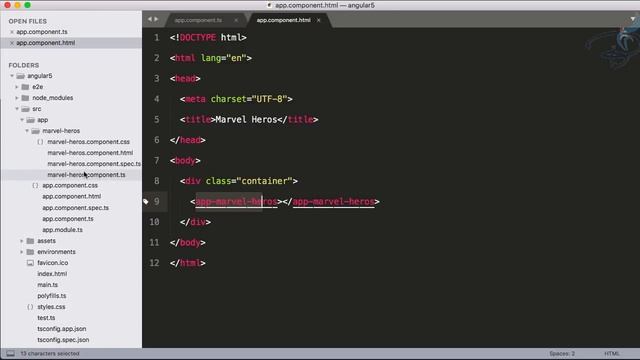
Task: Click CSS icon beside marvel-heros.component.css
Action: [x=40, y=142]
